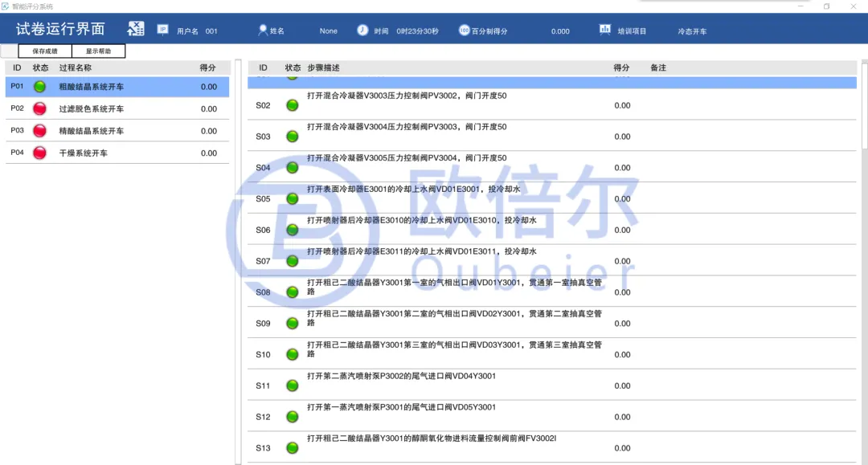Select step S07 description about VD01E3011

[x=422, y=251]
